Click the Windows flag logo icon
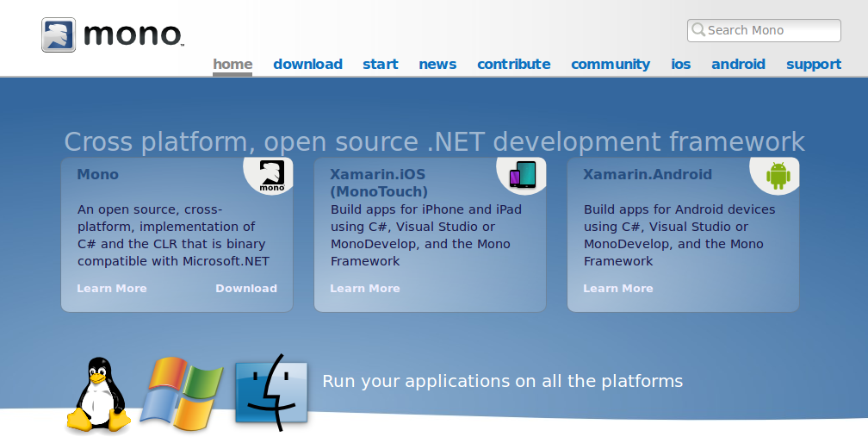Viewport: 868px width, 443px height. [x=181, y=394]
